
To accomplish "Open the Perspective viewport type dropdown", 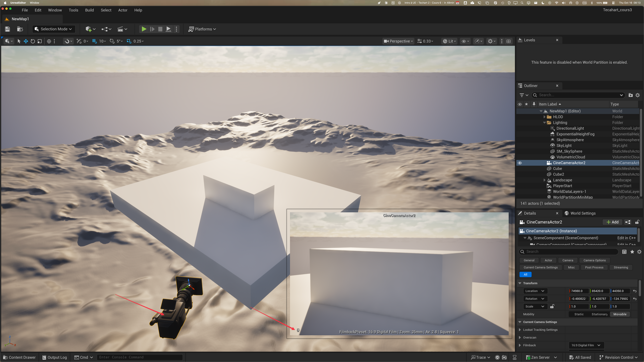I will point(398,41).
